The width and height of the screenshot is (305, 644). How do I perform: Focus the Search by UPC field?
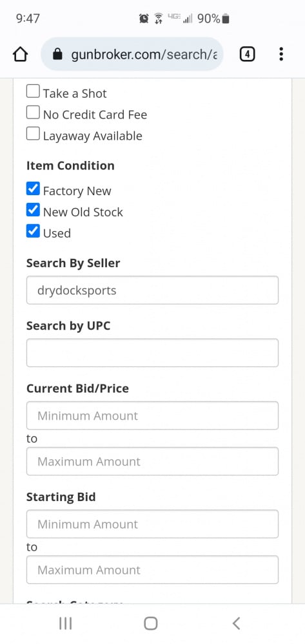pyautogui.click(x=152, y=353)
